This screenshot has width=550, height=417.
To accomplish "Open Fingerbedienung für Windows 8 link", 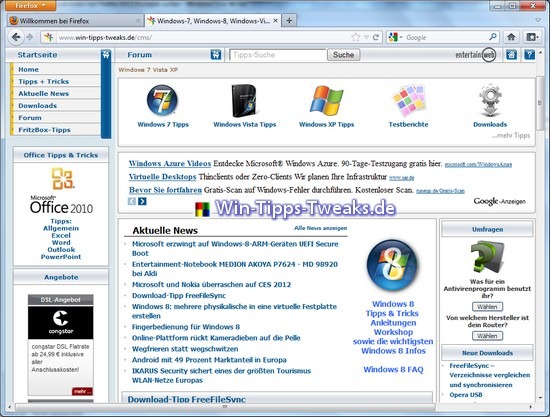I will click(186, 327).
